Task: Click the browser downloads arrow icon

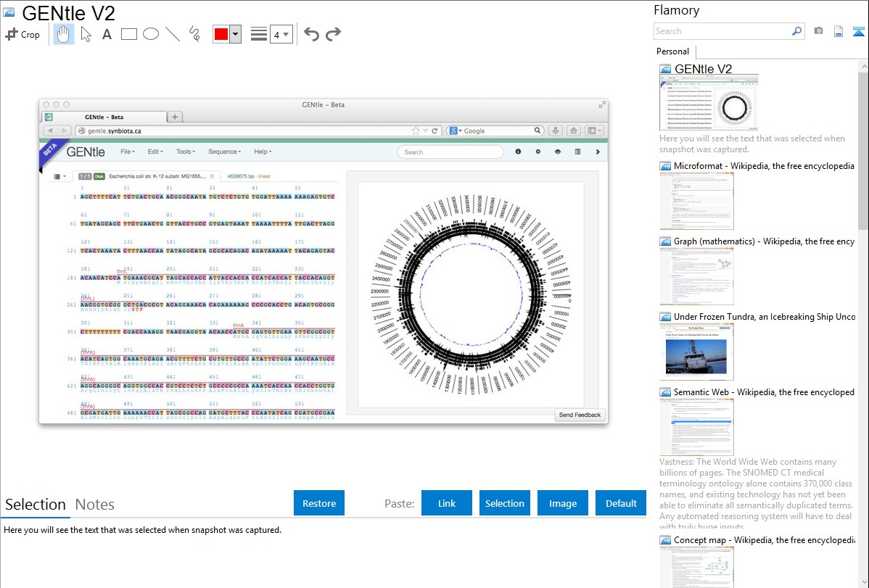Action: (556, 131)
